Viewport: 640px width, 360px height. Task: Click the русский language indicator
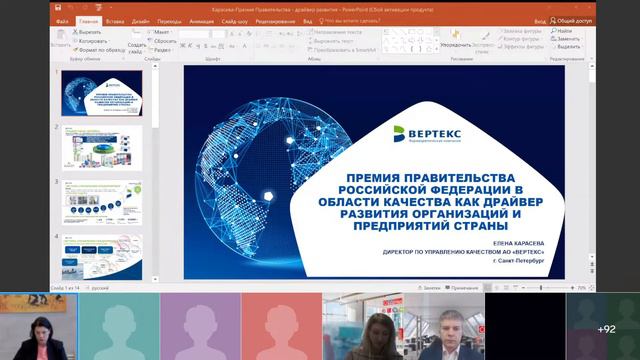pos(100,288)
